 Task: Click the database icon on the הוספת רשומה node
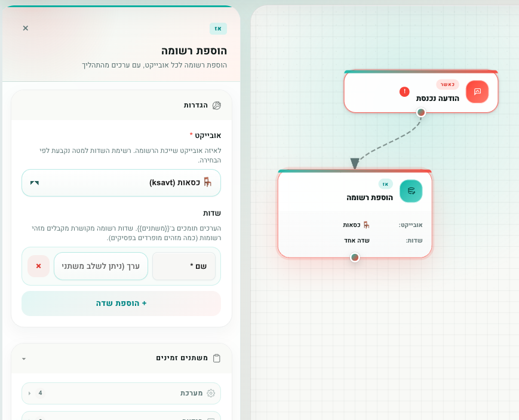(411, 191)
